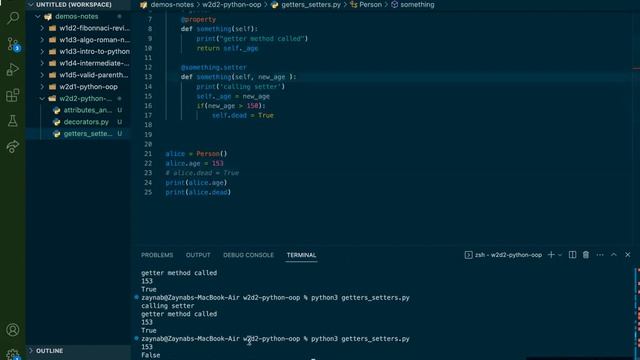
Task: Click getters_setters.py in the breadcrumb
Action: [311, 5]
